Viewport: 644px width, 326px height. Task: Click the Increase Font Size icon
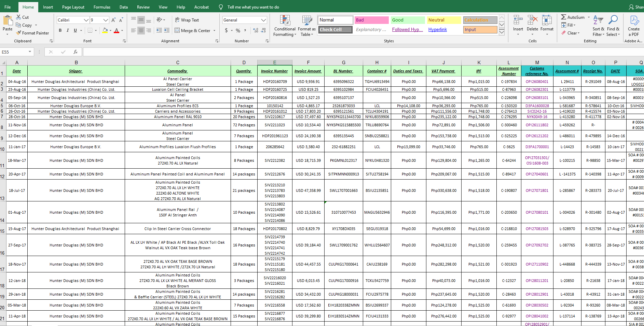point(113,20)
